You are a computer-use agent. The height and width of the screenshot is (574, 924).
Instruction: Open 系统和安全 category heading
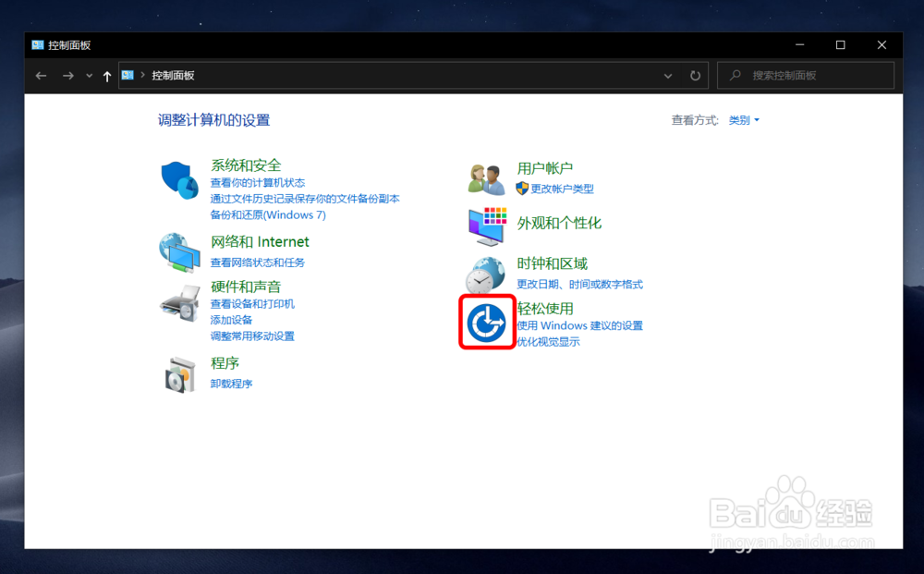pos(247,165)
